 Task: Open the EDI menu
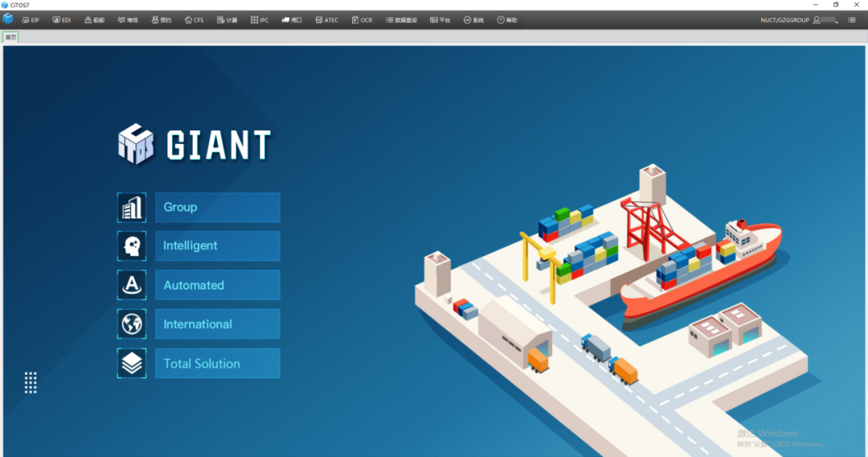tap(61, 20)
